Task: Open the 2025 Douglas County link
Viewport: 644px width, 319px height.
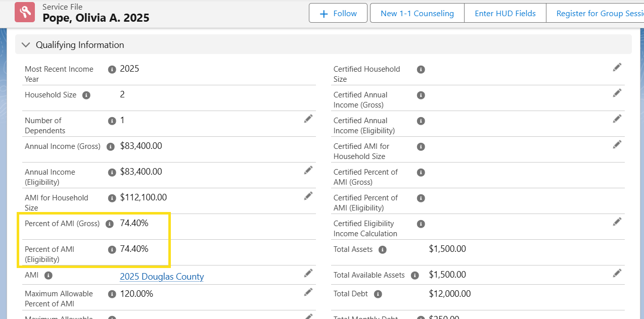Action: tap(162, 277)
